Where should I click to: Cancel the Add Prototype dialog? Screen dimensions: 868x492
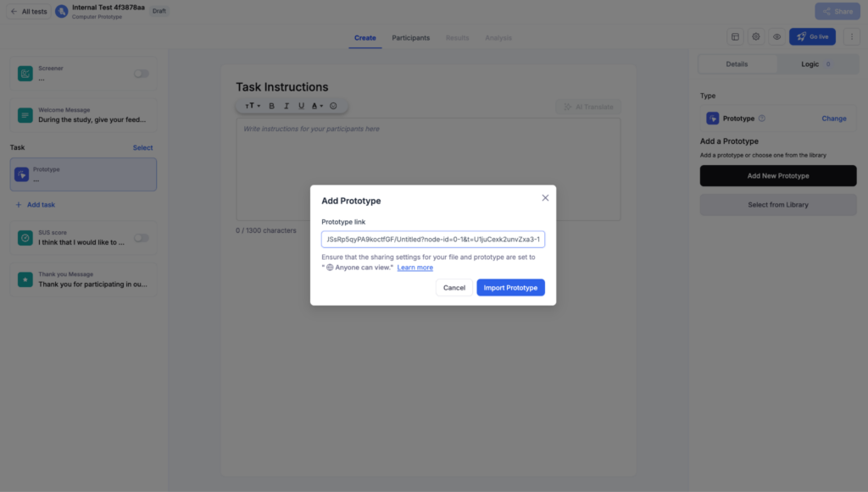(454, 287)
